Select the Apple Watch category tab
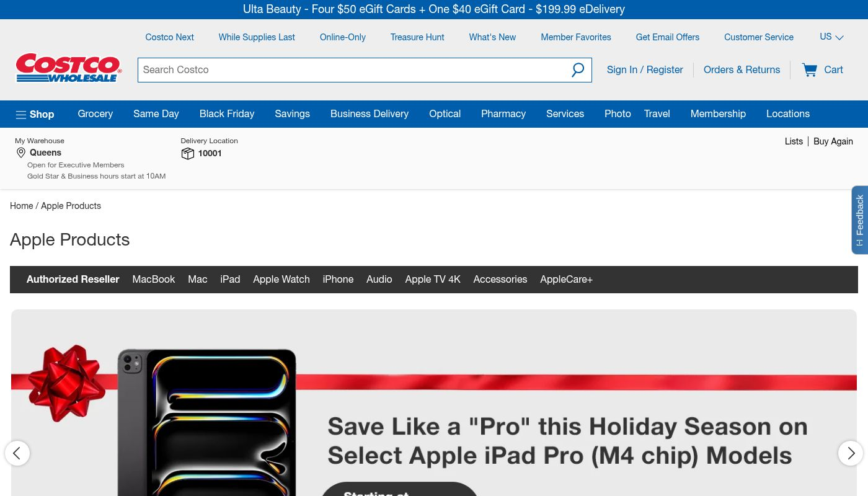The width and height of the screenshot is (868, 496). click(x=281, y=280)
